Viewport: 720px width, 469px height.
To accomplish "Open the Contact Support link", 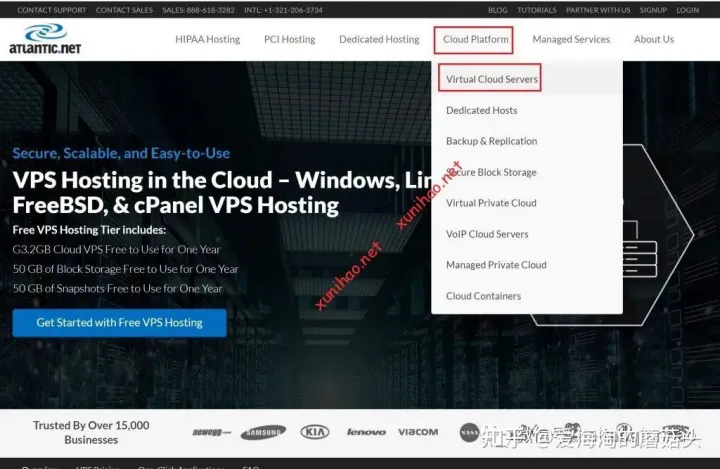I will pos(51,10).
